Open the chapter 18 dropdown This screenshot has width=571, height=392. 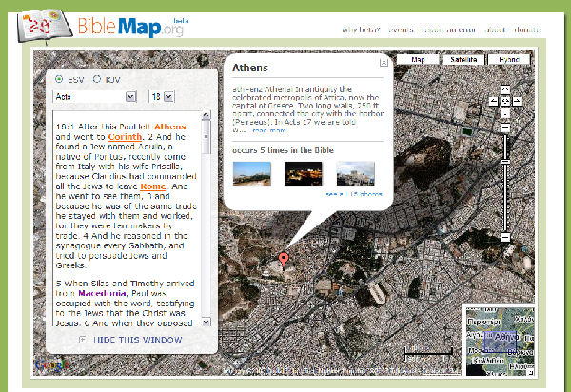pos(162,96)
